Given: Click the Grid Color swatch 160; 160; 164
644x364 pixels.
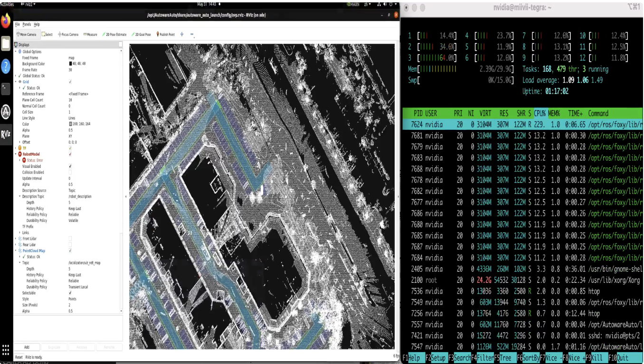Looking at the screenshot, I should [70, 124].
